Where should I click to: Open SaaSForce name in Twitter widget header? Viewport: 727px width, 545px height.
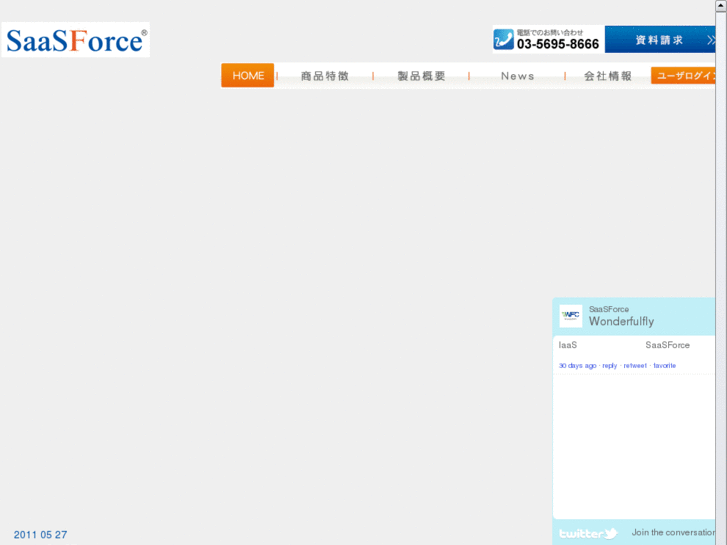[x=609, y=309]
